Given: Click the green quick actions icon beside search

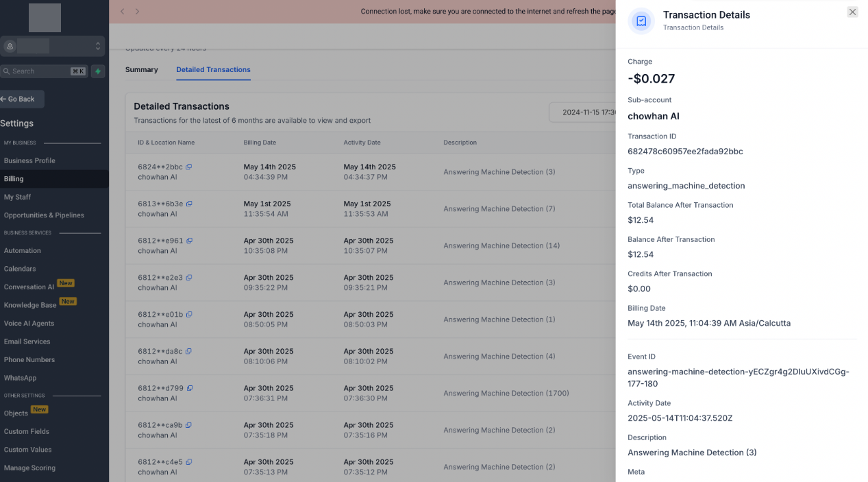Looking at the screenshot, I should point(98,71).
